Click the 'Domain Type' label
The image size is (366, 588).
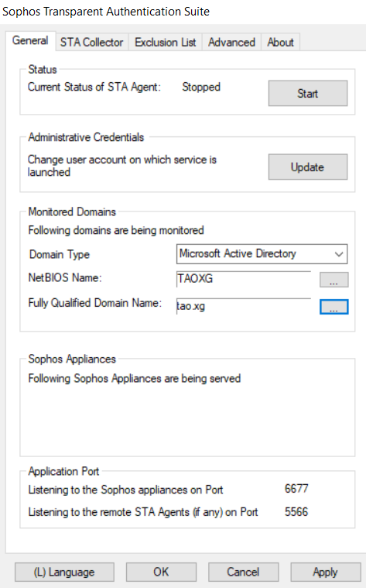pos(60,255)
